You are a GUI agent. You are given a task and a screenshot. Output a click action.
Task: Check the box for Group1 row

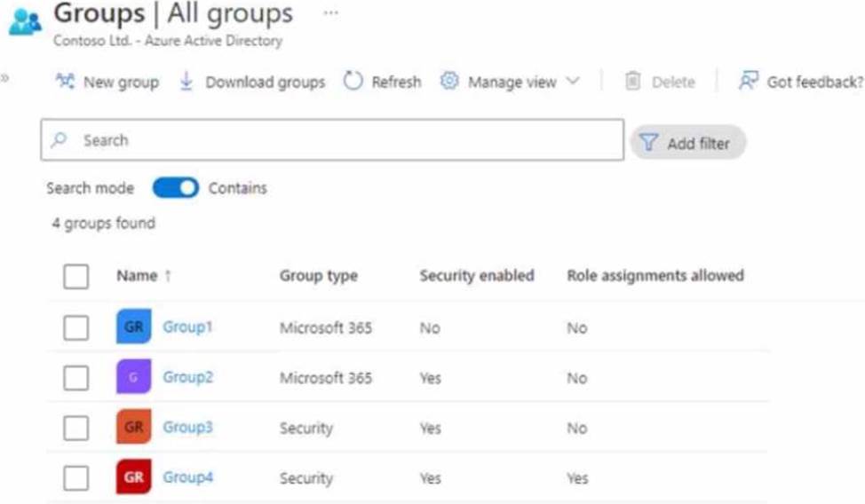76,327
